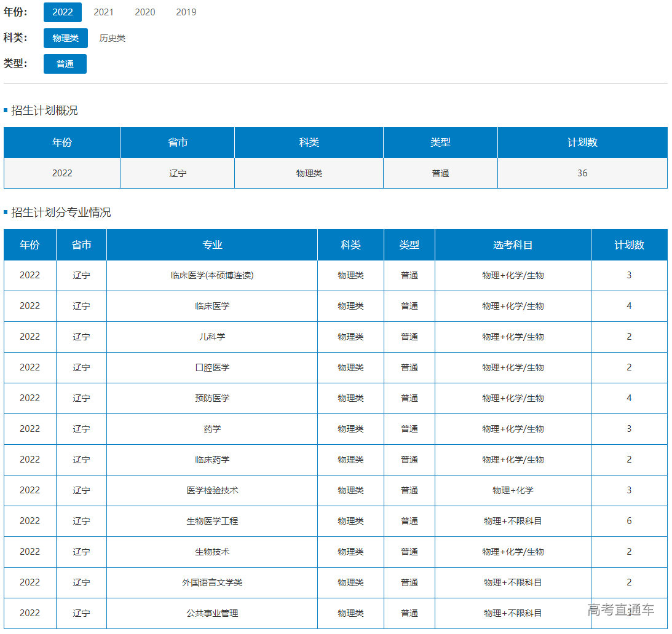Select the 生物医学工程 major row
Screen dimensions: 672x634
click(x=212, y=521)
